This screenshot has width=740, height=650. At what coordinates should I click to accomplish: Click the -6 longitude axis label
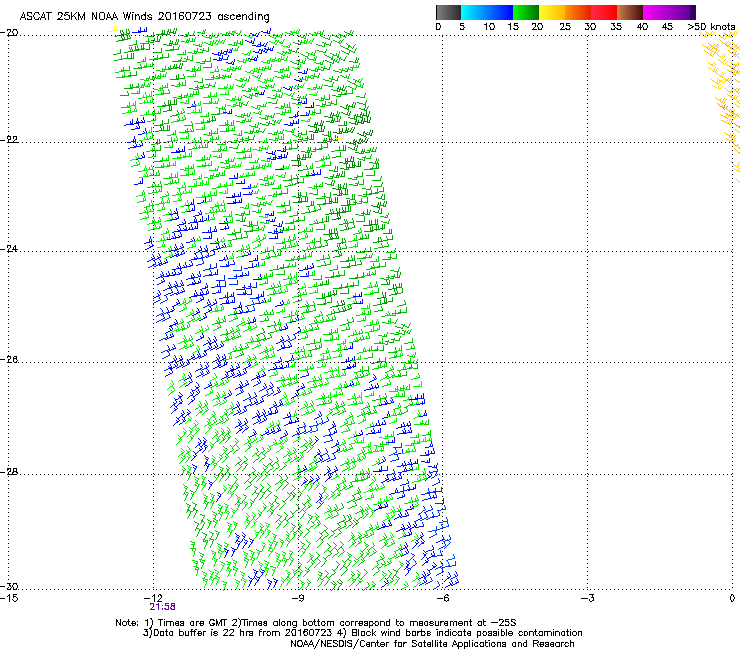[x=443, y=598]
